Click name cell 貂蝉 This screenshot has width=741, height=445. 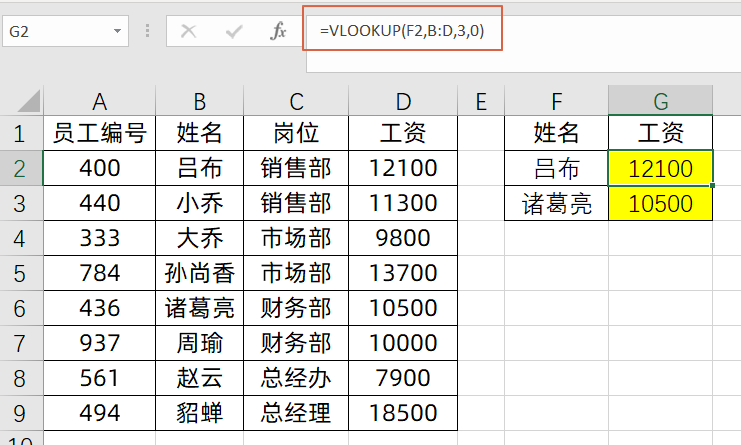coord(199,413)
